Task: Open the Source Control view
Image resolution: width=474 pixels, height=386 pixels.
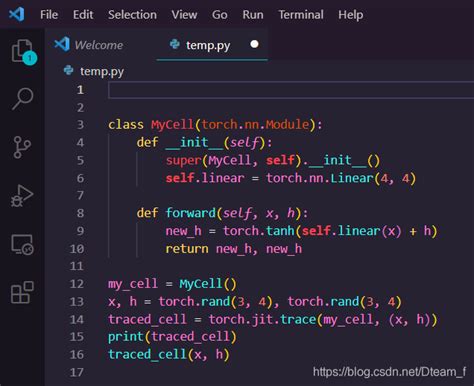Action: coord(22,147)
